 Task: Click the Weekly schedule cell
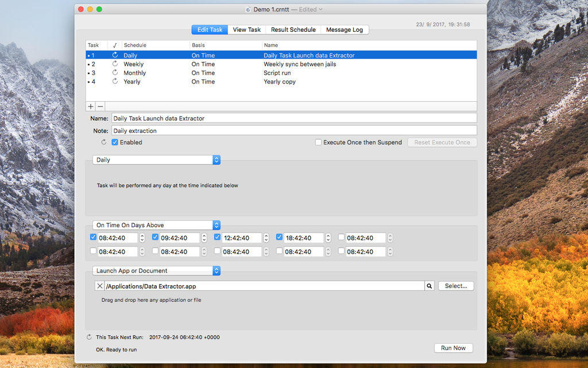133,64
